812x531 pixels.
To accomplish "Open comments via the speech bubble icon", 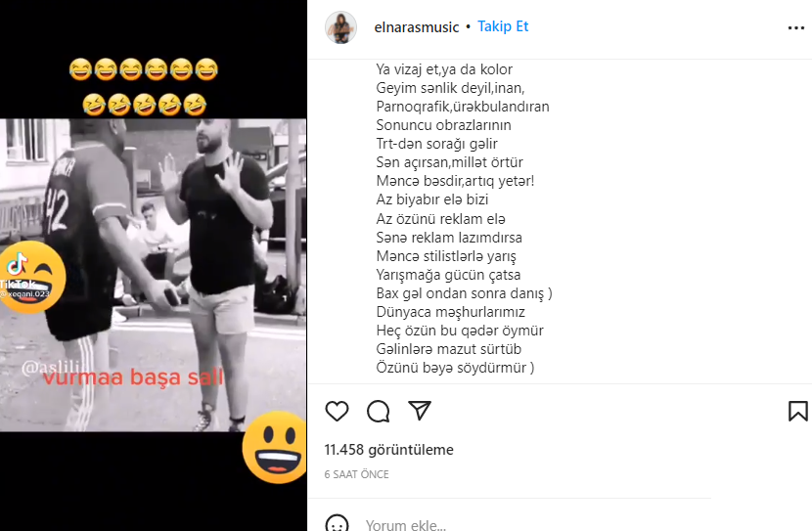I will tap(378, 412).
